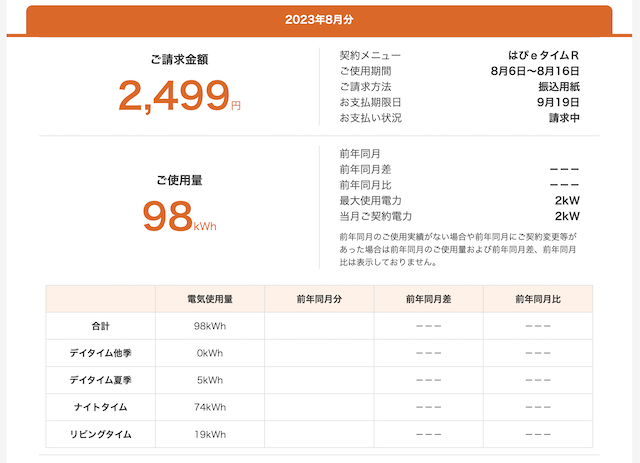Click the ご請求方法 label
The height and width of the screenshot is (463, 640).
(365, 87)
